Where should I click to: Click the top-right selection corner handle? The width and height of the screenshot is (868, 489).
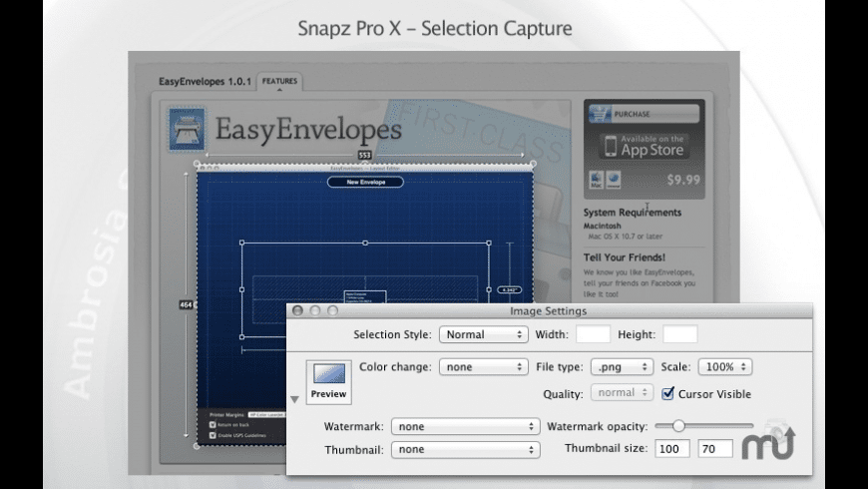(x=533, y=164)
